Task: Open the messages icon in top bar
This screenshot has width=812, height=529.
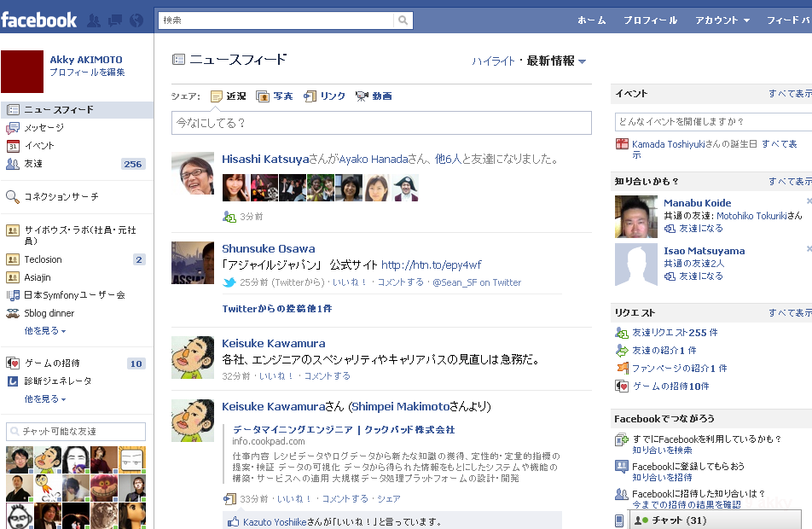Action: (x=117, y=20)
